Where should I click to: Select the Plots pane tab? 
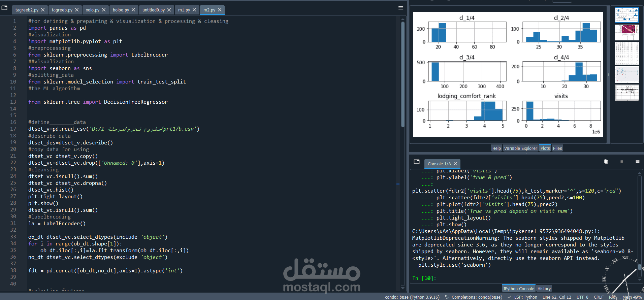click(x=545, y=148)
